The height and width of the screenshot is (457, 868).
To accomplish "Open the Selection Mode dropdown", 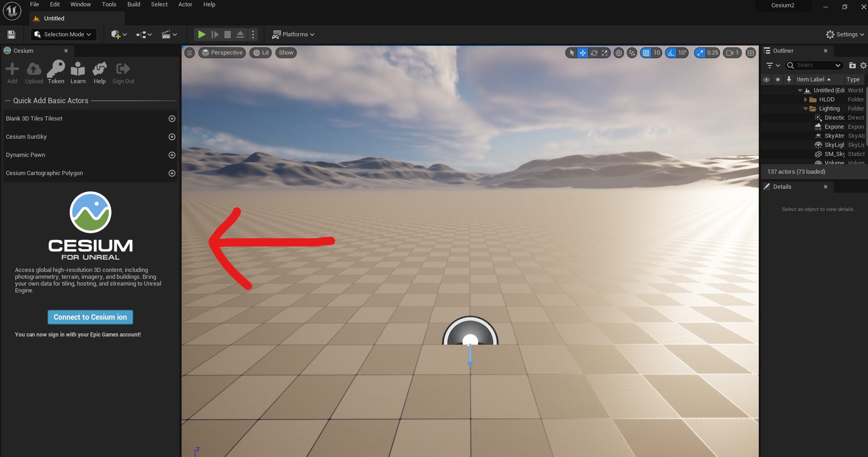I will (63, 34).
